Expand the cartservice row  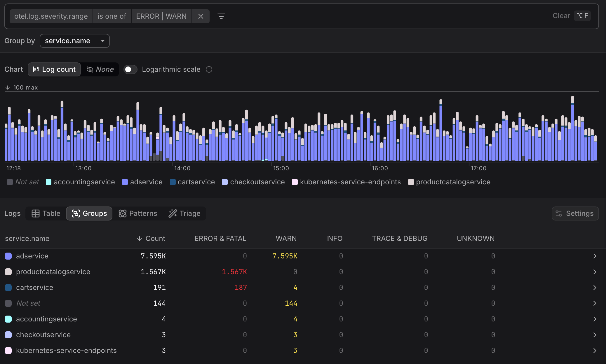coord(595,287)
